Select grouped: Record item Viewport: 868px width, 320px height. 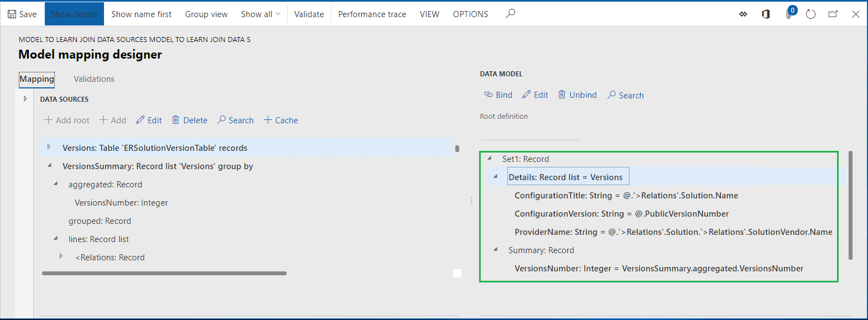100,221
